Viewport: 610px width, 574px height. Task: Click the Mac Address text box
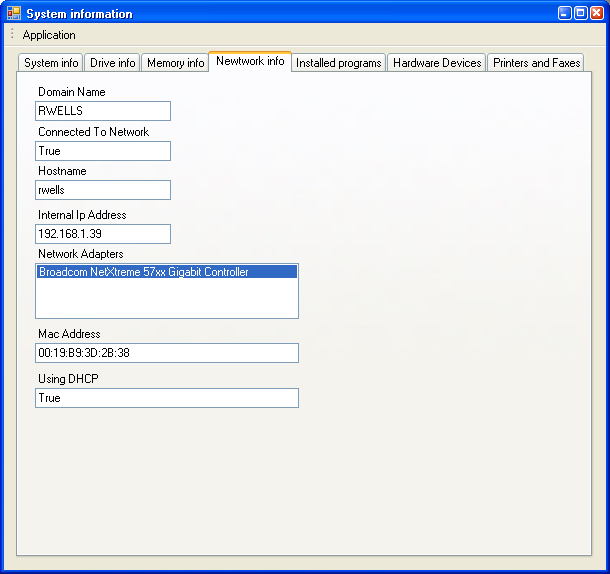pos(166,353)
